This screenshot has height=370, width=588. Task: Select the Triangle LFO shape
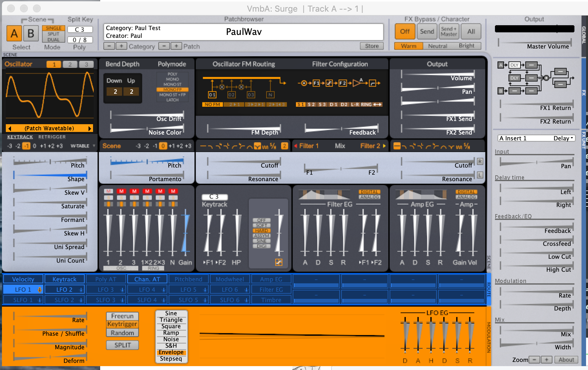[171, 320]
